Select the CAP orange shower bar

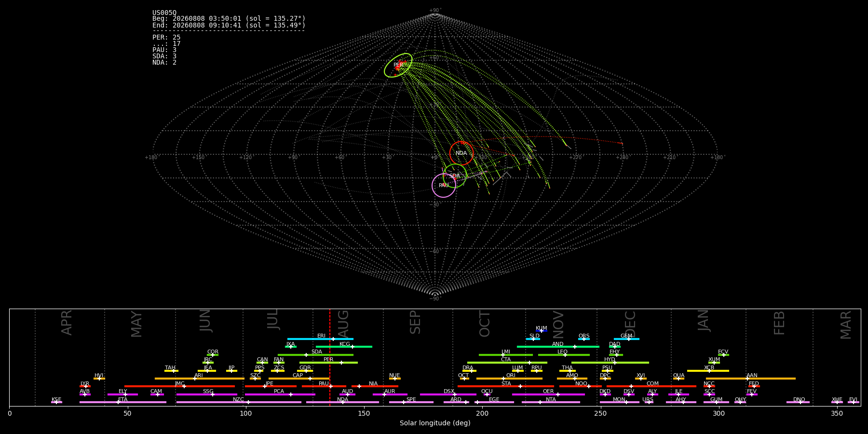(x=299, y=379)
